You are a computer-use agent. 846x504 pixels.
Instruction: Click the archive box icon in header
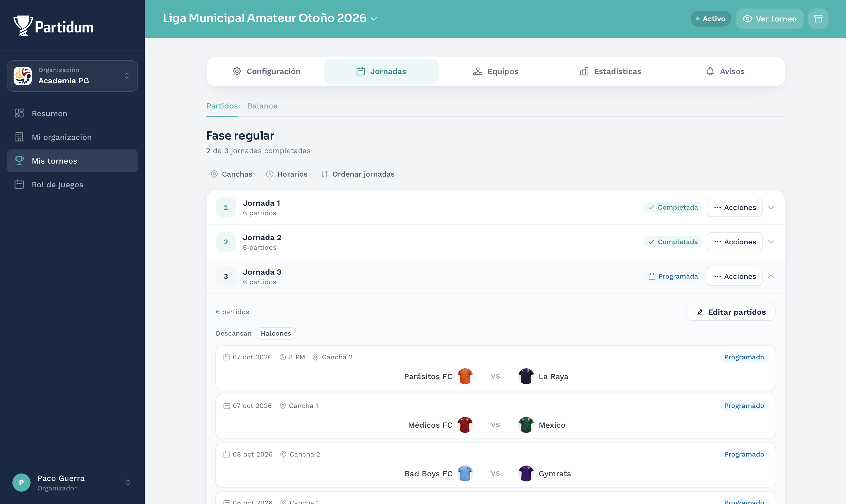(x=818, y=19)
